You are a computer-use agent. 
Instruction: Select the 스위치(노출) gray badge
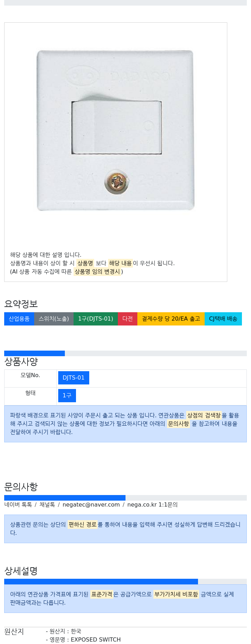tap(54, 319)
